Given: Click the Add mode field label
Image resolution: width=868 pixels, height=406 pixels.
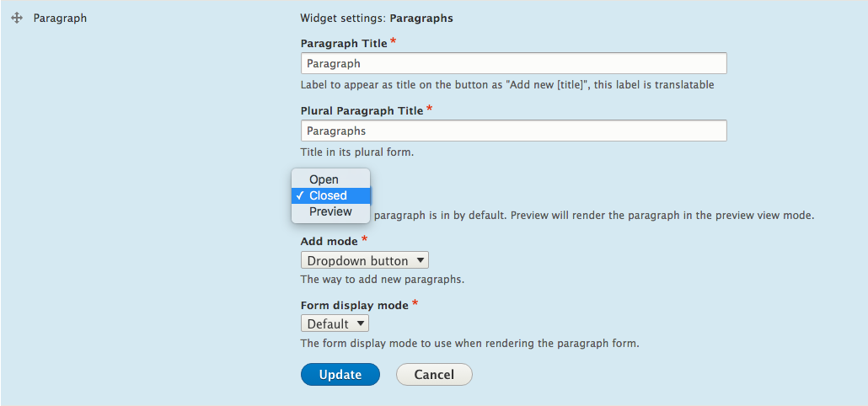Looking at the screenshot, I should 330,242.
